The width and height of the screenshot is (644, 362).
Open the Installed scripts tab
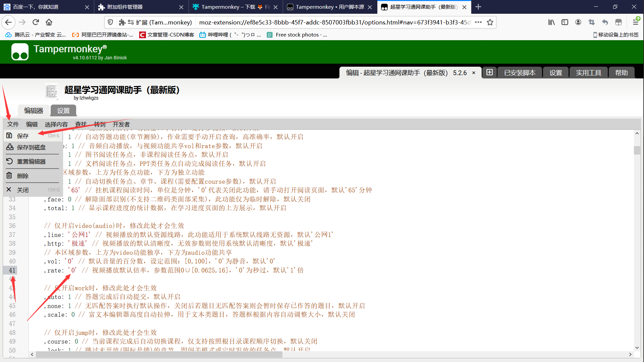(520, 73)
